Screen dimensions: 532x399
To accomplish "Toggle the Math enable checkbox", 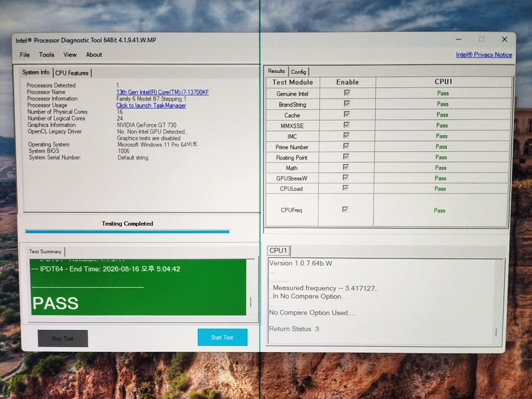I will coord(346,167).
